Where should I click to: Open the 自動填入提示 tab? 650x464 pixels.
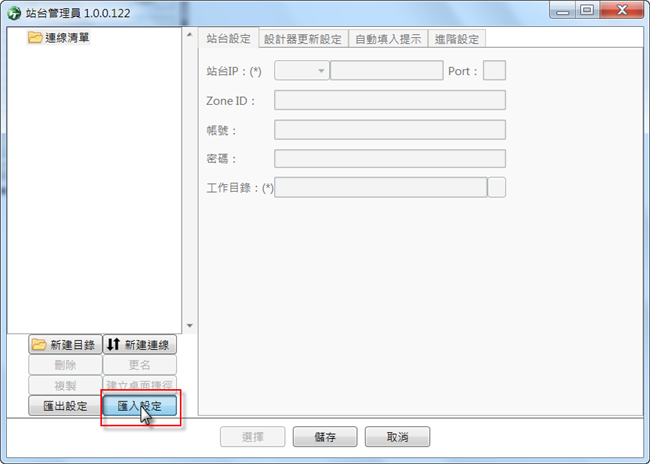(x=388, y=39)
